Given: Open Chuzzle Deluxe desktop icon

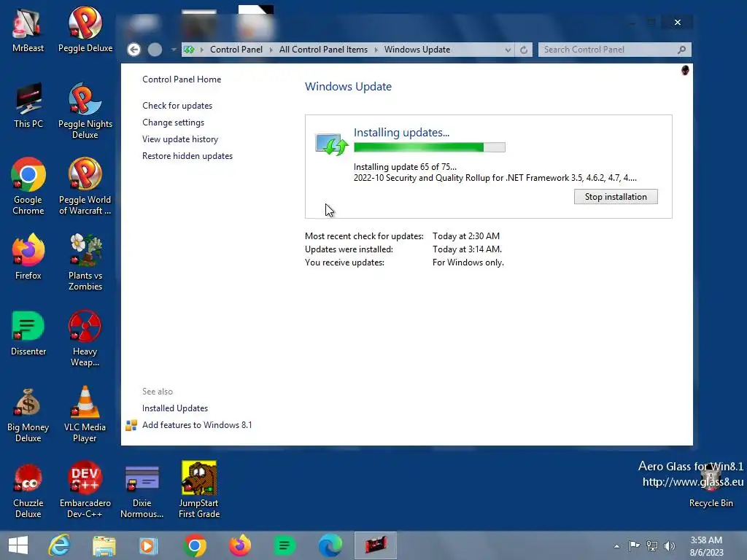Looking at the screenshot, I should pos(28,490).
